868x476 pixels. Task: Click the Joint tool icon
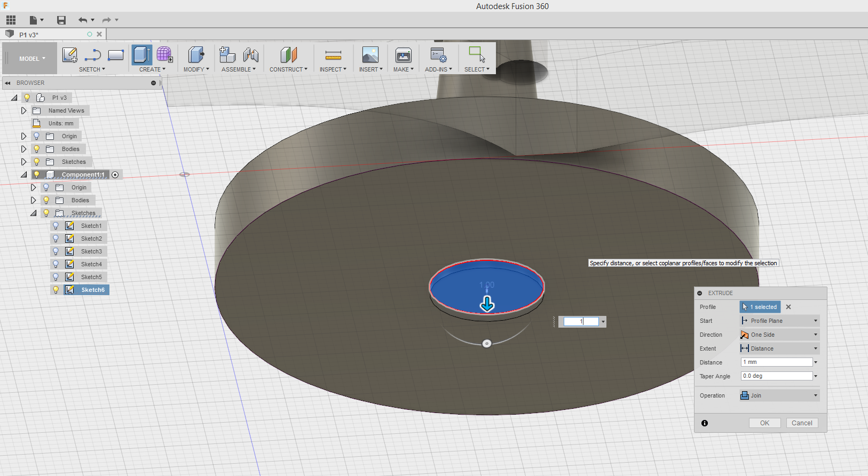pyautogui.click(x=250, y=54)
